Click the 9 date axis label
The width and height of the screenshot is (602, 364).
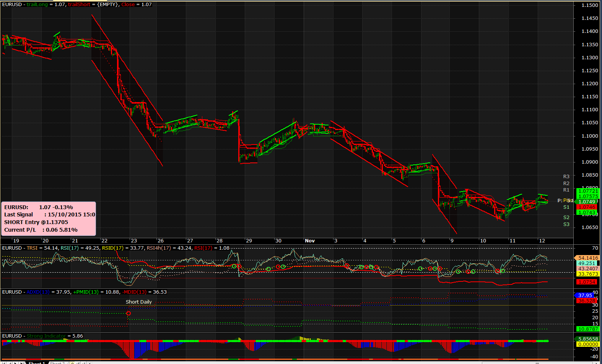tap(452, 240)
